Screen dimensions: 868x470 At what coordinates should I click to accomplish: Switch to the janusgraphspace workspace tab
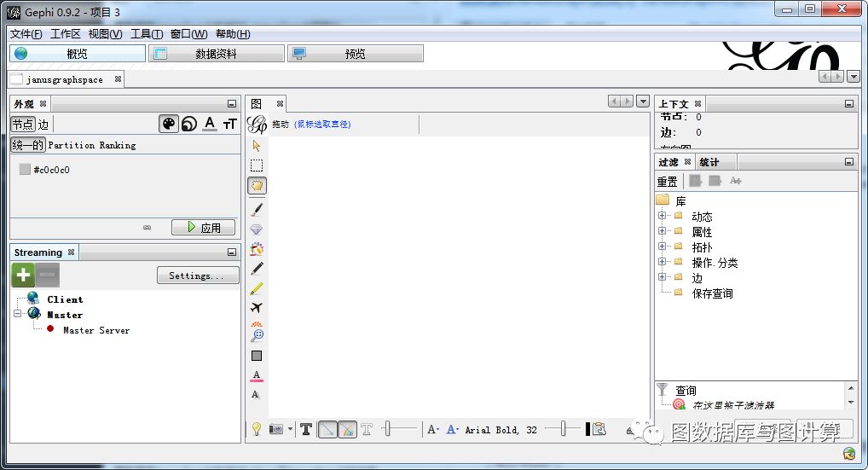pyautogui.click(x=64, y=79)
